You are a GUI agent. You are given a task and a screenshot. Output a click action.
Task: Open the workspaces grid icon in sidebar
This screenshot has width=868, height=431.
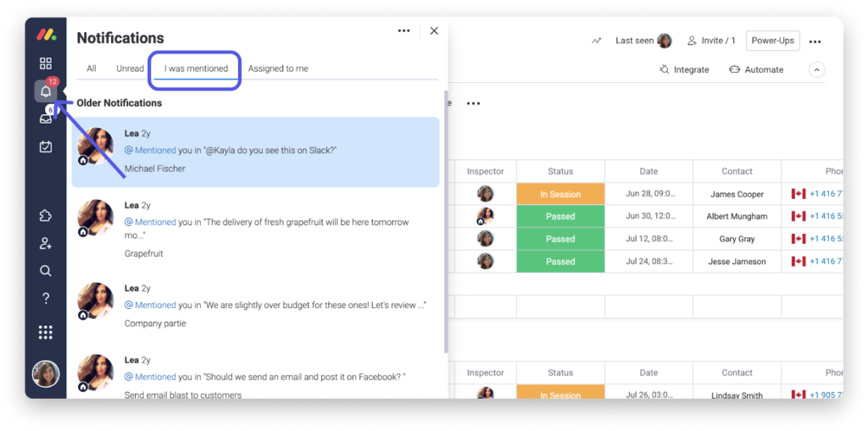pos(46,64)
